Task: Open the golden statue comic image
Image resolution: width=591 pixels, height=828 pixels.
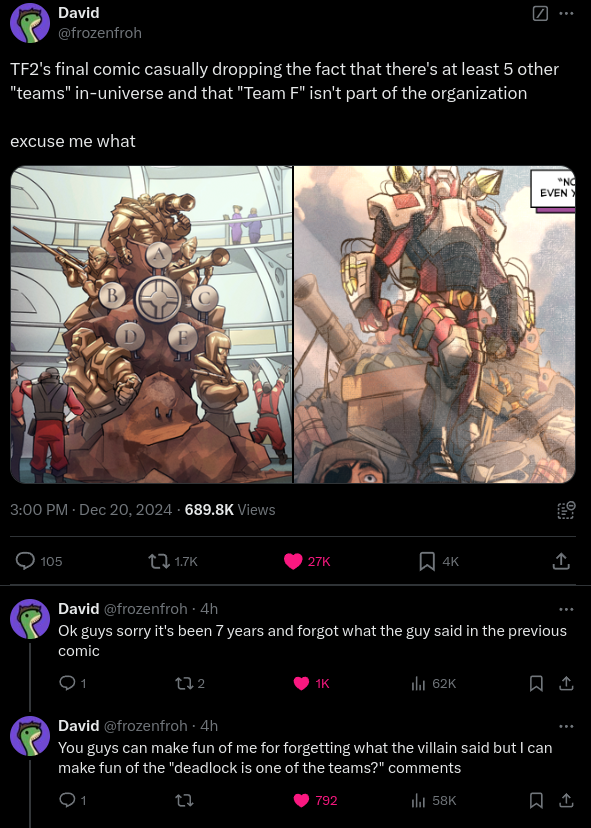Action: tap(152, 325)
